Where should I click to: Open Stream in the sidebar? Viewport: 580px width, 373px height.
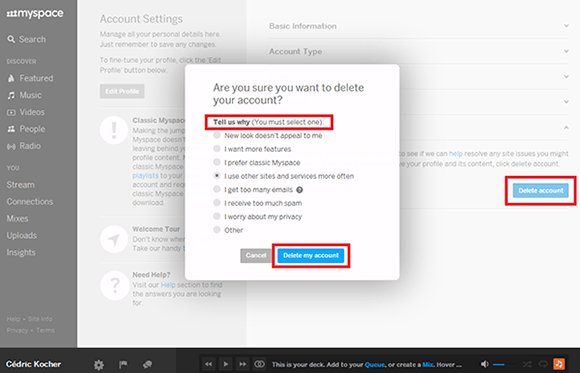pyautogui.click(x=20, y=185)
